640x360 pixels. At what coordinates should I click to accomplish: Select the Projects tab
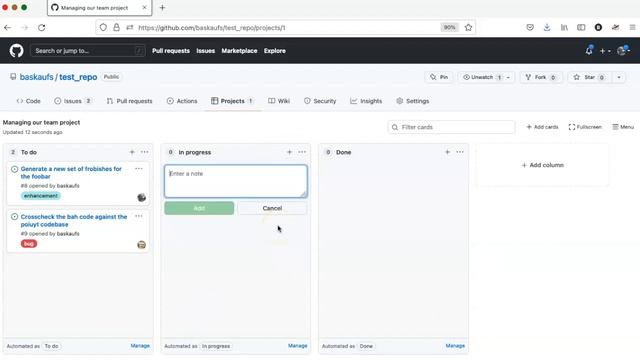pyautogui.click(x=232, y=101)
